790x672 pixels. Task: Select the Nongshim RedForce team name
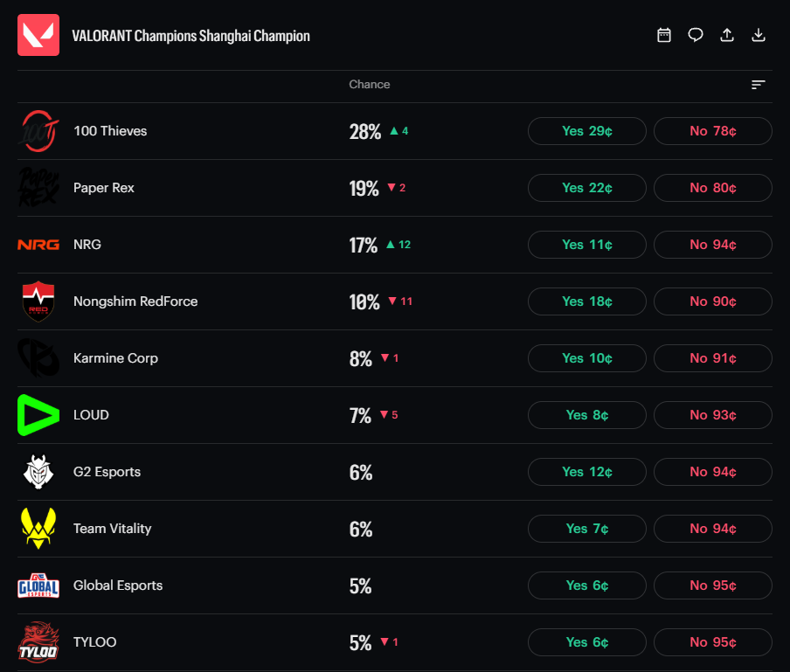135,301
